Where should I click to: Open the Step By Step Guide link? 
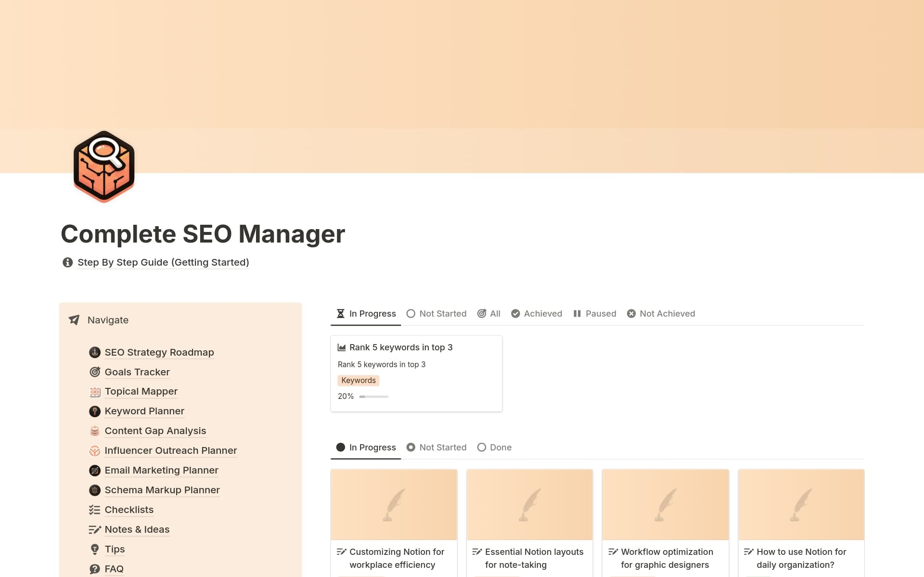[163, 262]
